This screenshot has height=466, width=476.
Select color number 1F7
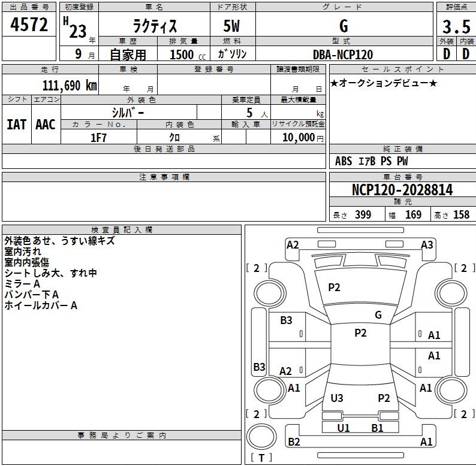[x=98, y=137]
